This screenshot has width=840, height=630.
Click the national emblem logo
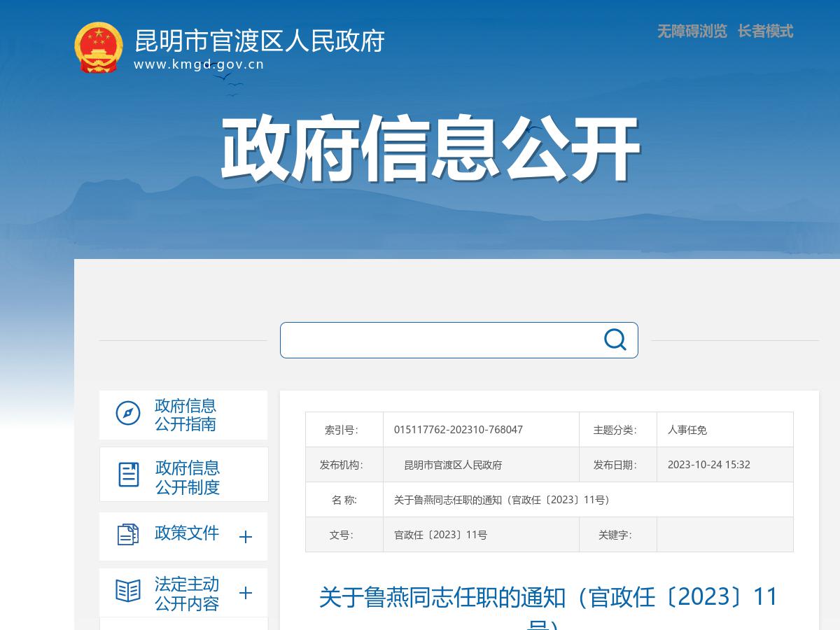pyautogui.click(x=99, y=49)
